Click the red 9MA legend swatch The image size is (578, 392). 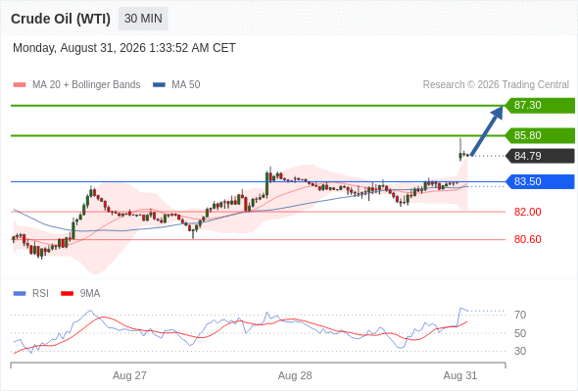tap(67, 294)
